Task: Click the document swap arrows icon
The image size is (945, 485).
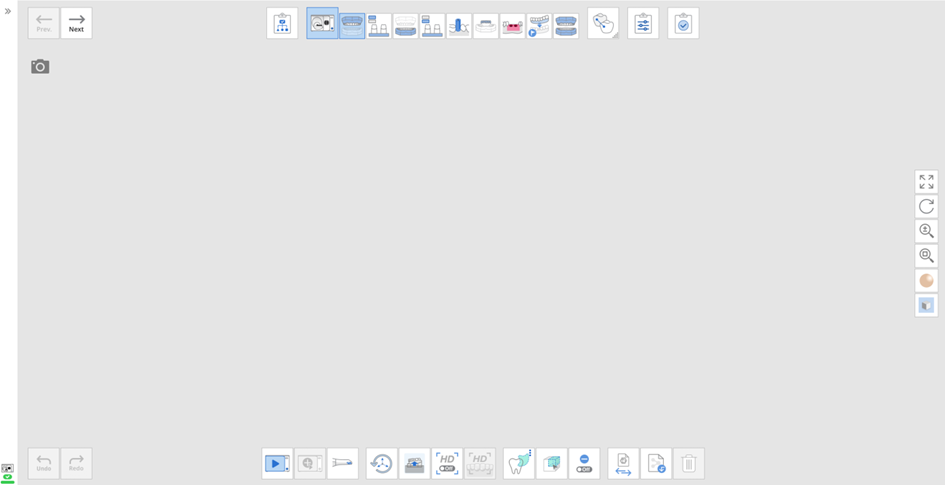Action: point(623,463)
